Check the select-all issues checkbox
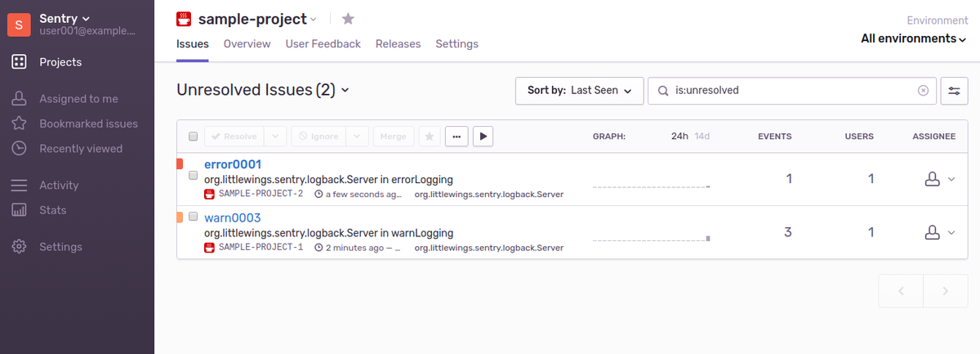Screen dimensions: 980x354 tap(193, 137)
